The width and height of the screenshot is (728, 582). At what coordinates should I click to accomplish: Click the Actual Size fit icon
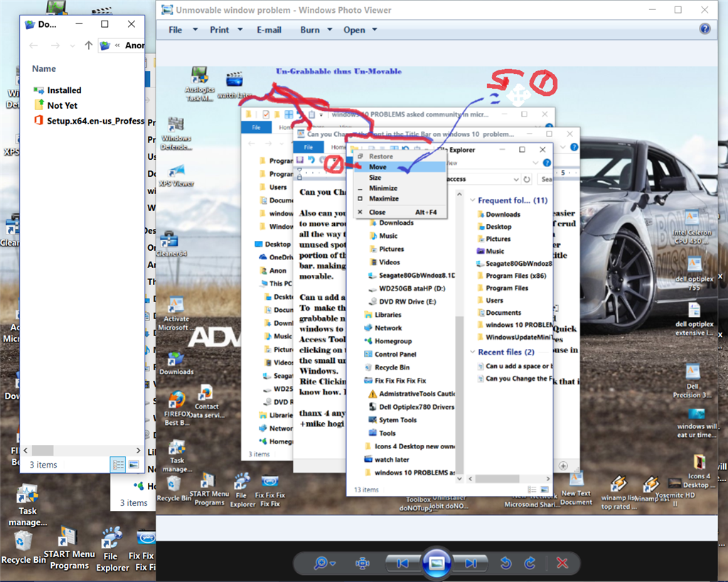pyautogui.click(x=363, y=563)
